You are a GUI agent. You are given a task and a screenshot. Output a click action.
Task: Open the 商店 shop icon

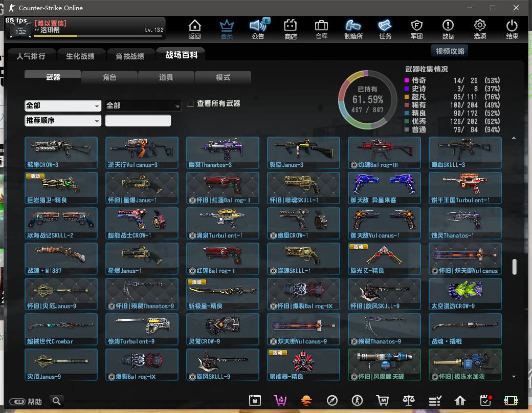[x=290, y=29]
